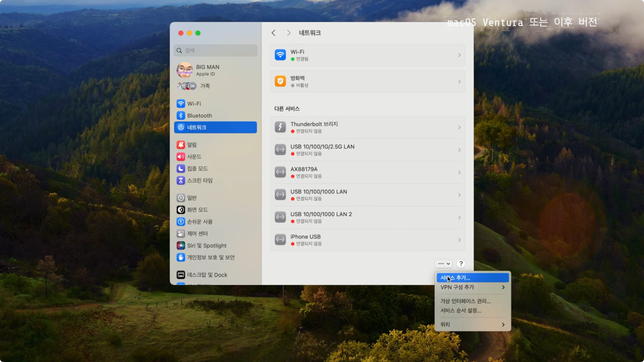The width and height of the screenshot is (644, 362).
Task: Select 가상 인터페이스 관리 menu item
Action: click(x=465, y=301)
